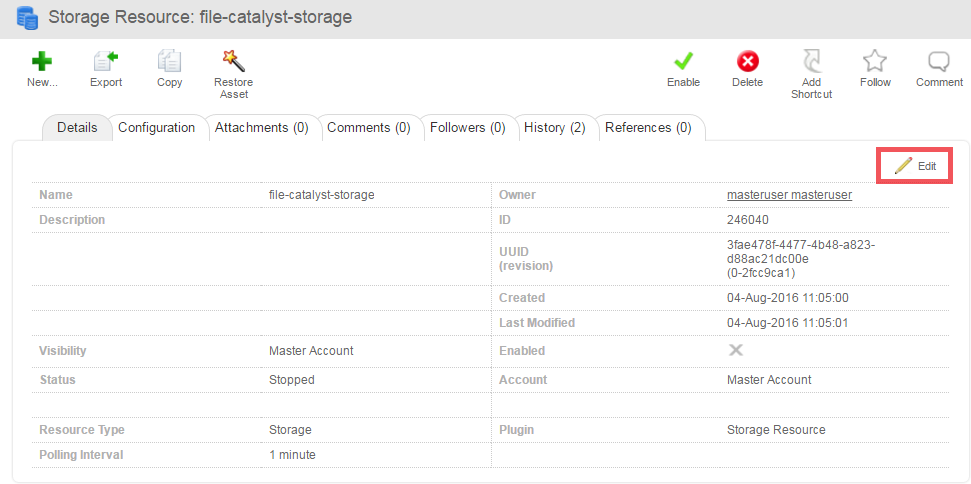
Task: Click the storage database icon in header
Action: click(x=28, y=17)
